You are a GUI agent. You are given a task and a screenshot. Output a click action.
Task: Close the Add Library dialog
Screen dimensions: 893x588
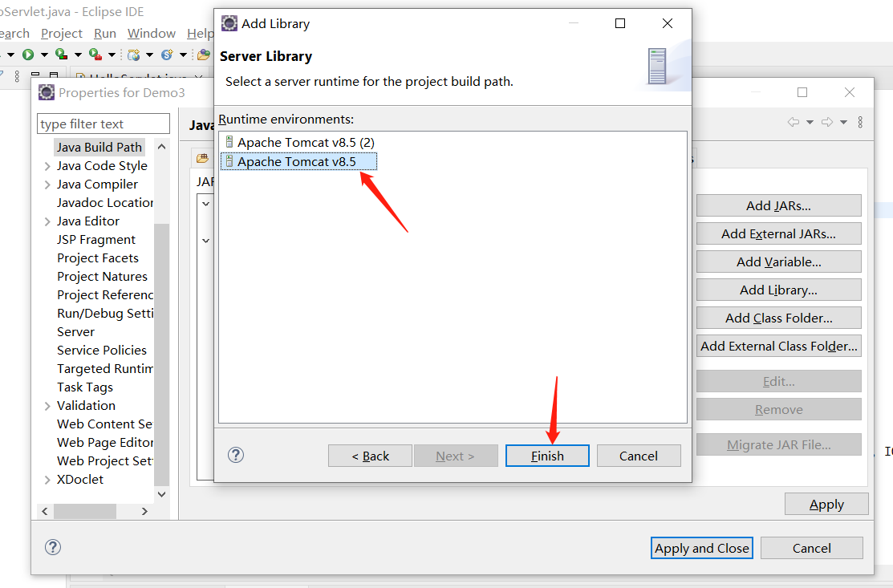(668, 23)
